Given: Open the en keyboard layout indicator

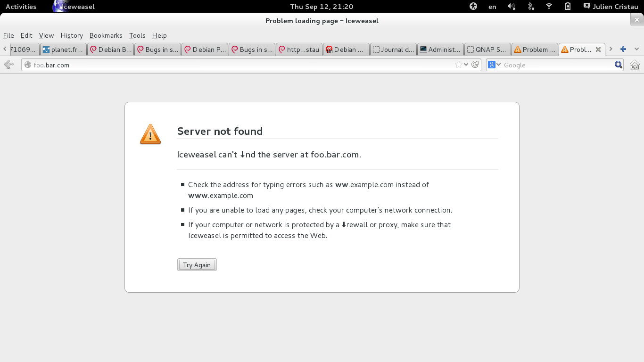Looking at the screenshot, I should coord(492,7).
